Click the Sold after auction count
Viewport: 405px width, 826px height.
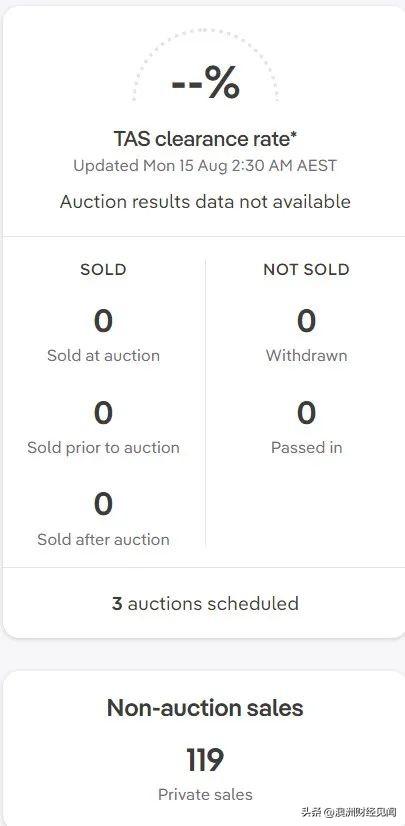[x=103, y=505]
